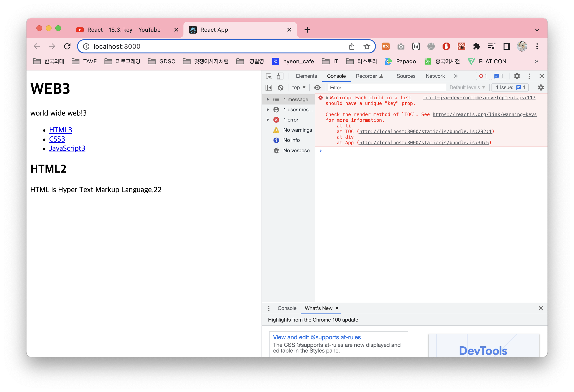Switch to the Network tab

point(435,76)
